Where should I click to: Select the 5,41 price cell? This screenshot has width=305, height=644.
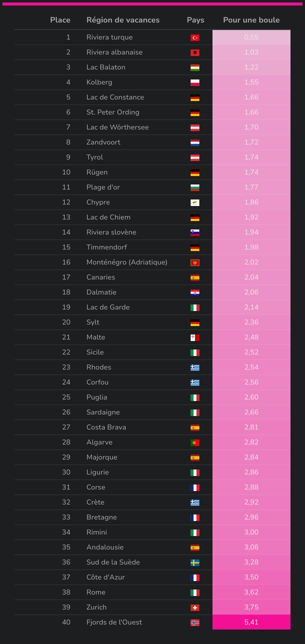[x=251, y=622]
